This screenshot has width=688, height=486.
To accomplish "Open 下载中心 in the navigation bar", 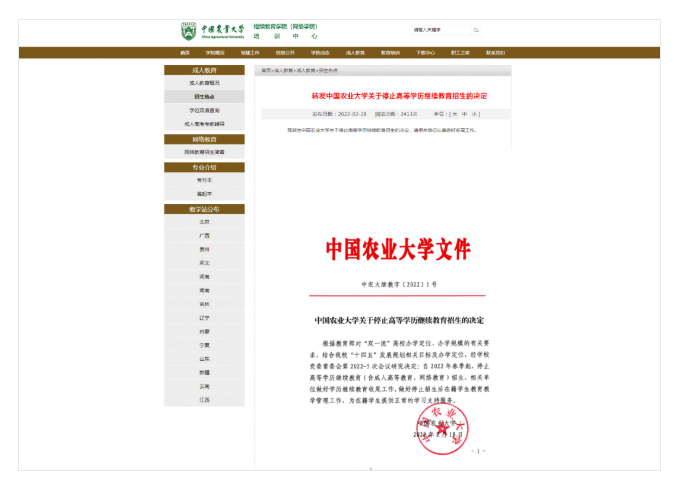I will point(425,53).
